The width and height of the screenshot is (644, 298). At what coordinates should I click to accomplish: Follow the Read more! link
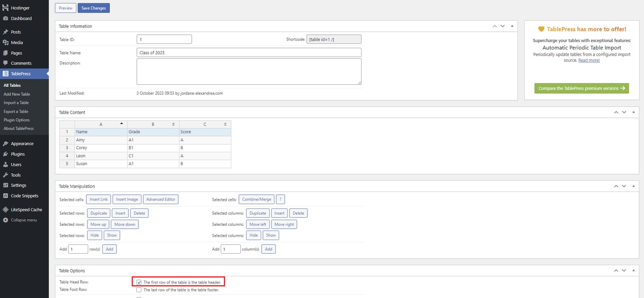[x=589, y=60]
